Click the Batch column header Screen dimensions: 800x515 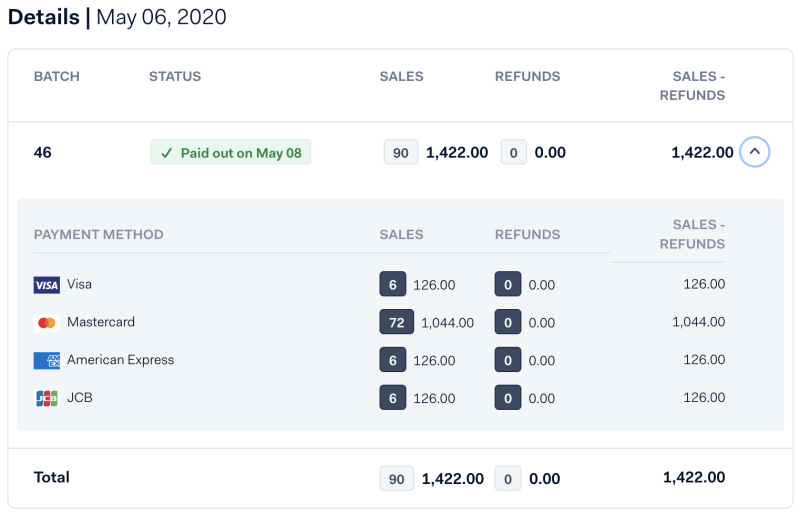(57, 76)
